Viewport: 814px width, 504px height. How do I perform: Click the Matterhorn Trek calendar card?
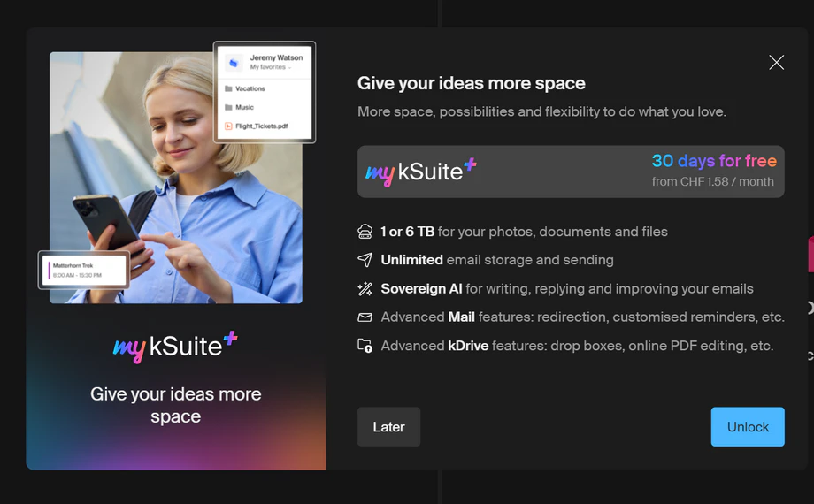(x=84, y=270)
